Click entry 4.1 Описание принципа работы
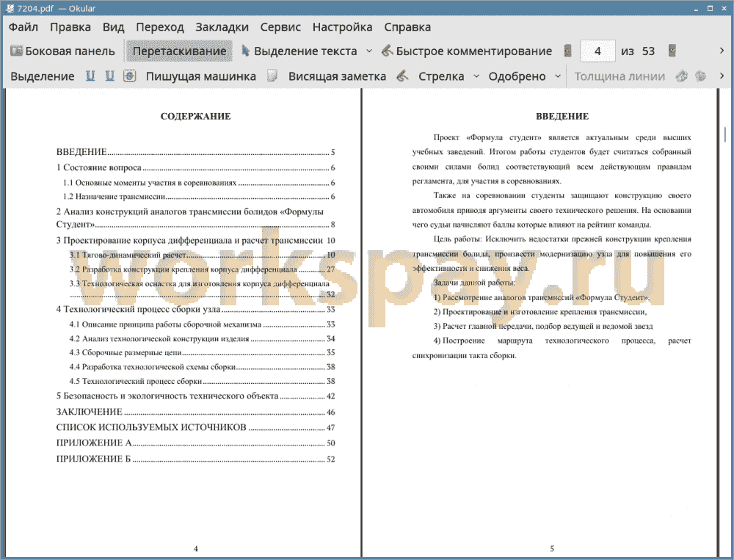This screenshot has height=560, width=734. (x=203, y=324)
